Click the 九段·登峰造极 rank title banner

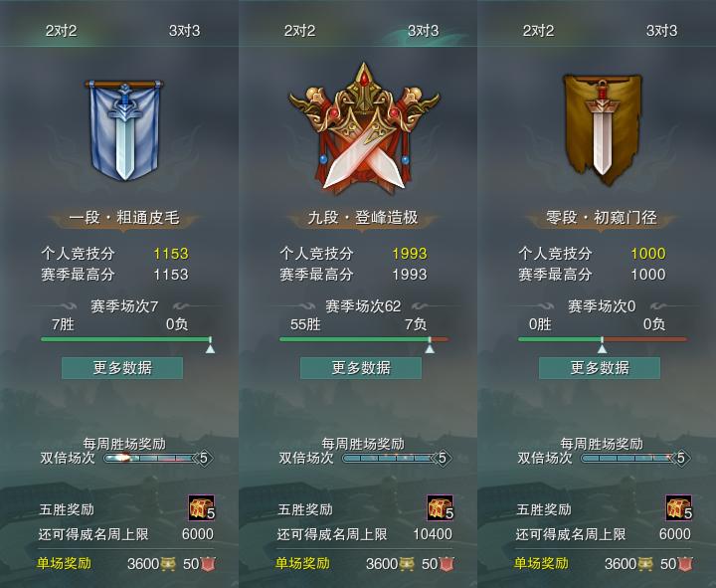click(x=363, y=218)
